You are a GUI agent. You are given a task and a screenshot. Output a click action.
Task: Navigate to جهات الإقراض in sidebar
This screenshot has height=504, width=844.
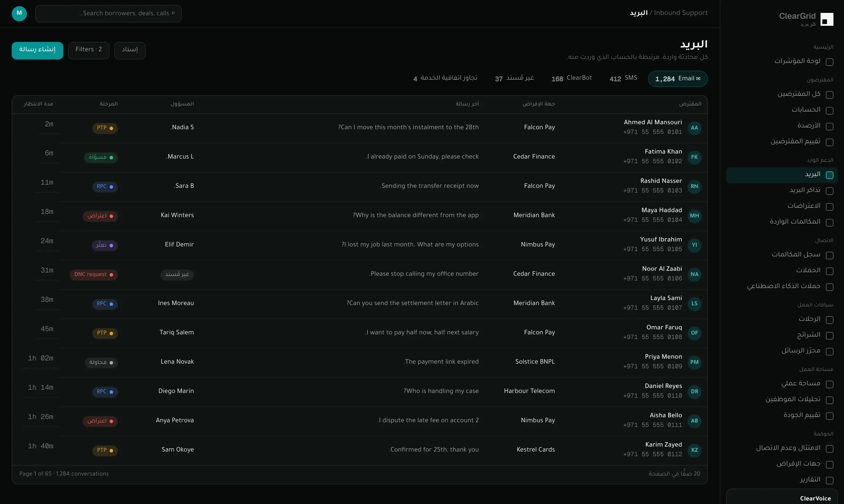782,464
